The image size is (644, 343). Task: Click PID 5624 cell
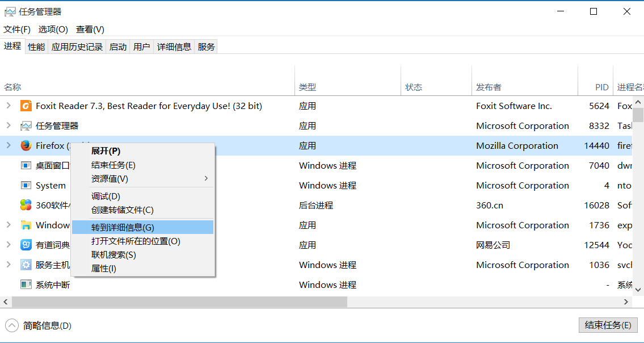(x=599, y=106)
